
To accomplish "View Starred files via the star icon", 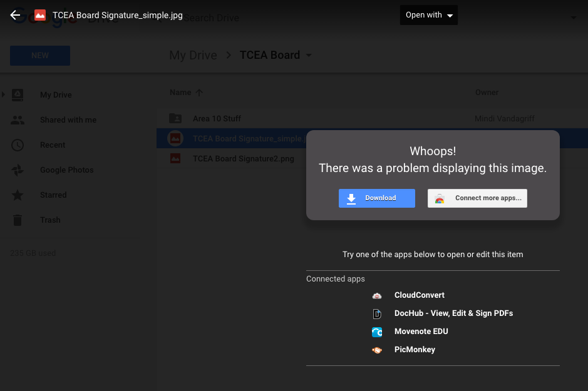I will [18, 195].
